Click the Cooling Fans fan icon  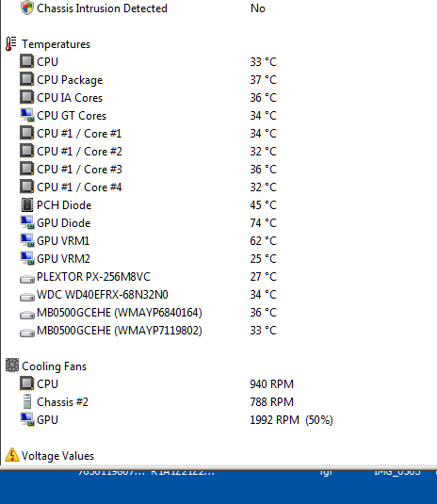pos(12,366)
